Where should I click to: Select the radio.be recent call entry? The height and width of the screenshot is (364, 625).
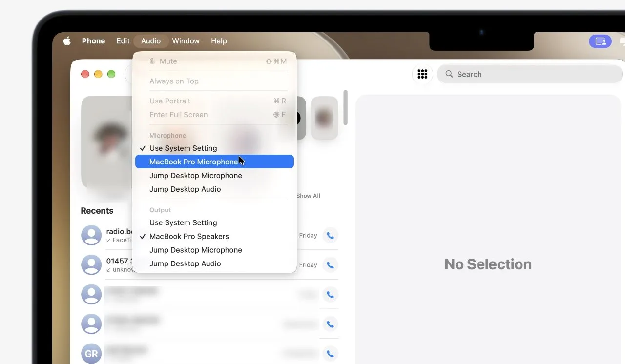tap(209, 235)
